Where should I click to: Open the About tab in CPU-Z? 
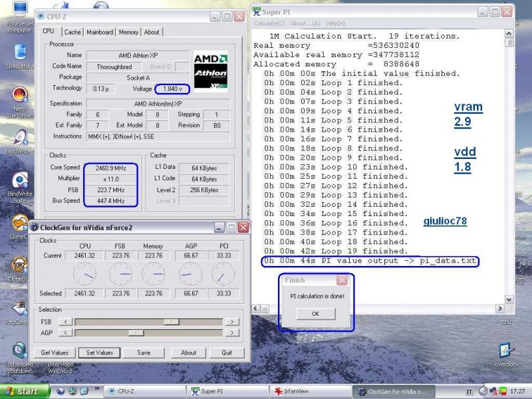[x=152, y=32]
